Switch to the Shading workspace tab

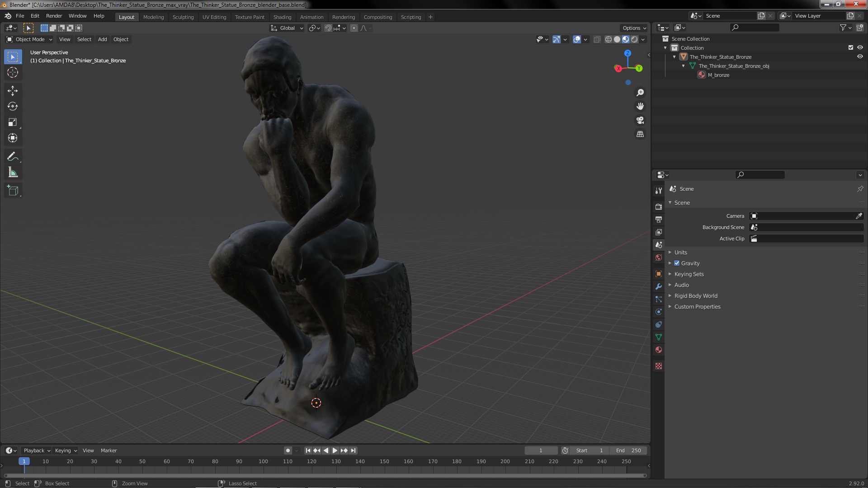[282, 17]
